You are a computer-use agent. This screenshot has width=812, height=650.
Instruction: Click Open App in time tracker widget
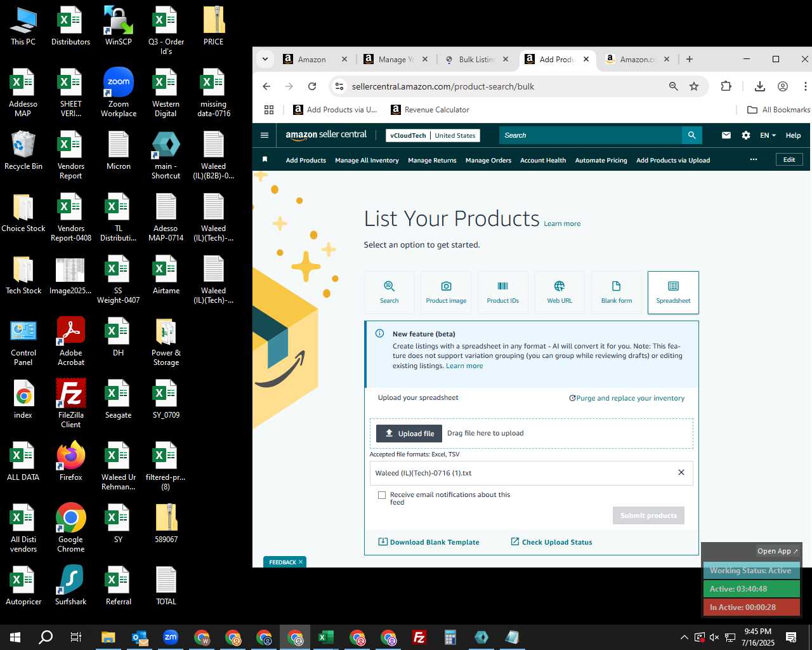(778, 551)
